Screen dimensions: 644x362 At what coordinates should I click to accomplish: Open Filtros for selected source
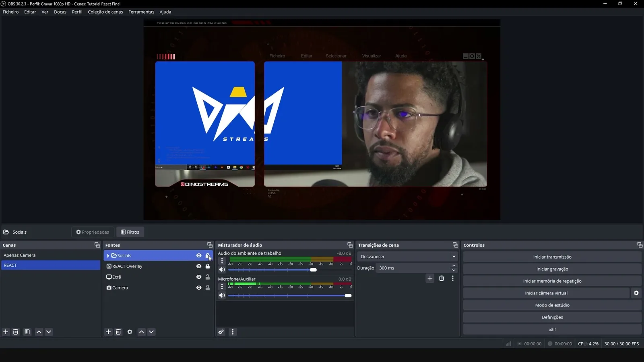130,232
